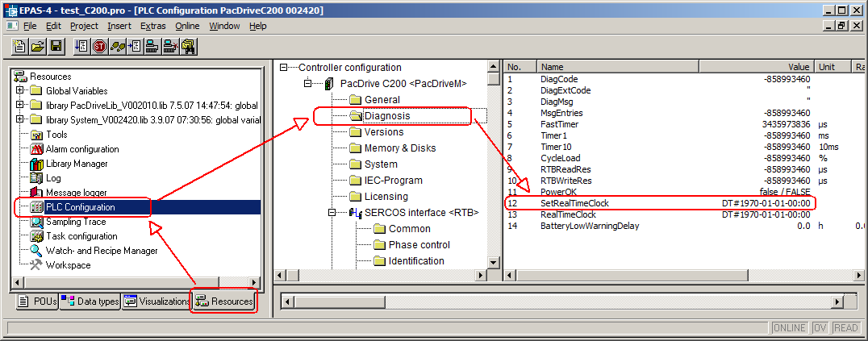Open the Extras menu

pos(153,26)
